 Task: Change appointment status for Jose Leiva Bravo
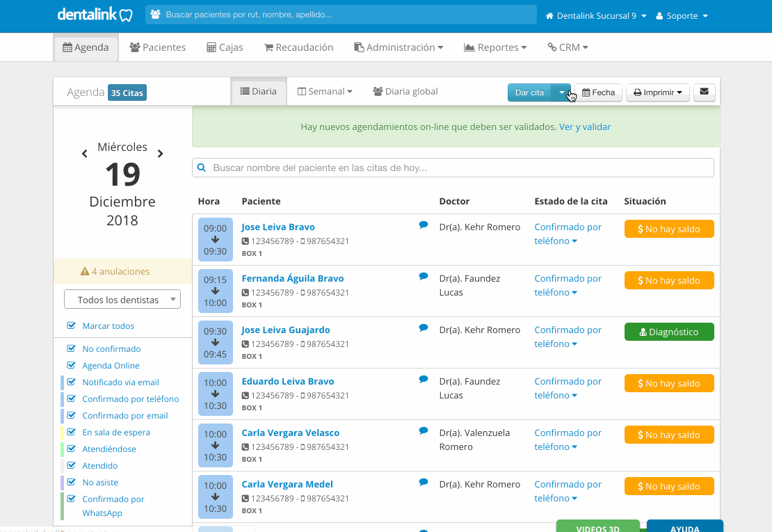click(x=568, y=234)
